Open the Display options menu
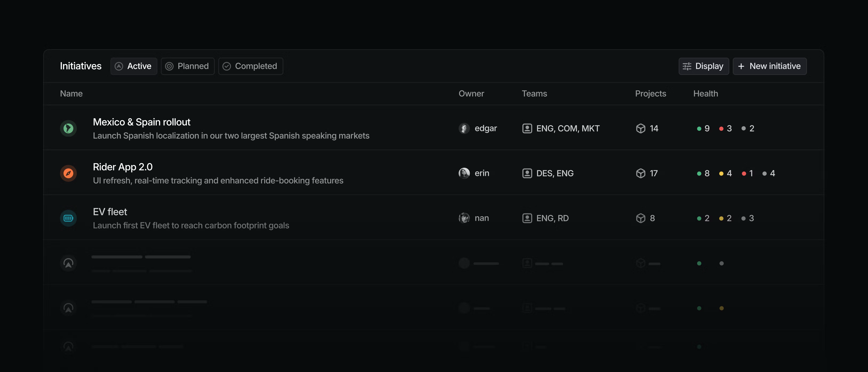The image size is (868, 372). point(704,66)
